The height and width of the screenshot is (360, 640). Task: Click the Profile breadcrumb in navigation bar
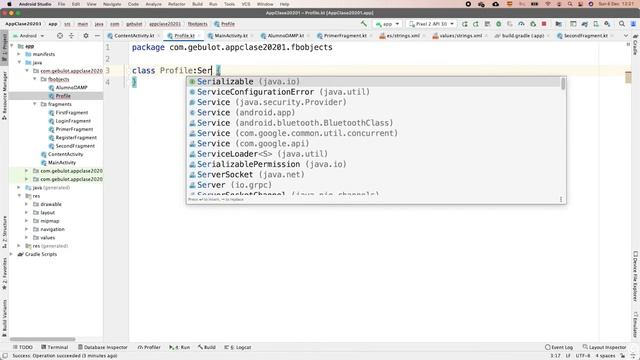point(224,24)
